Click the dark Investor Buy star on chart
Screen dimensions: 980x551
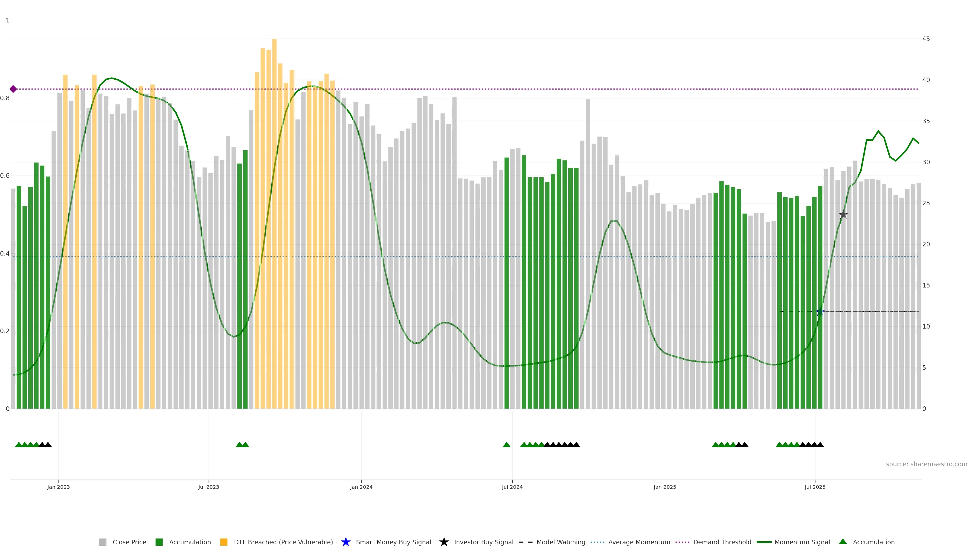click(x=843, y=215)
